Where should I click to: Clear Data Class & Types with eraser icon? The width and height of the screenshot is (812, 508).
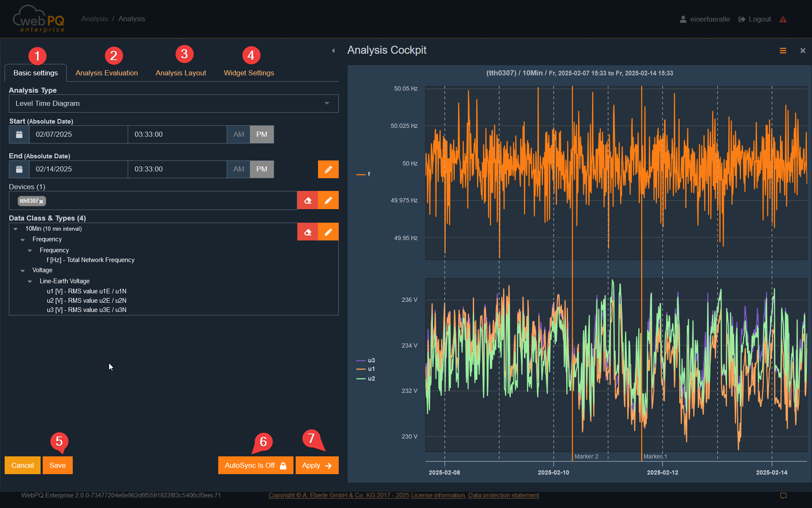(307, 232)
